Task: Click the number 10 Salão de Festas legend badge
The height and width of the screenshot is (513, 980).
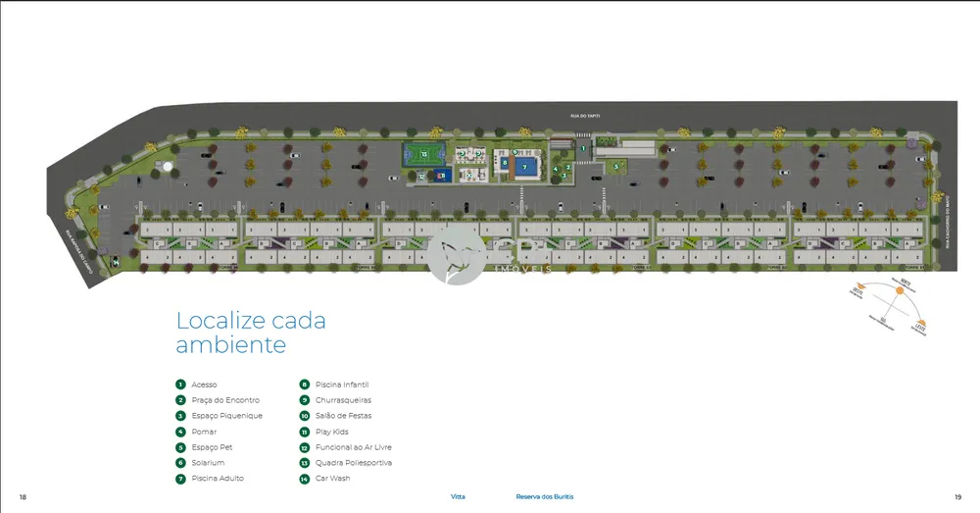Action: 305,416
